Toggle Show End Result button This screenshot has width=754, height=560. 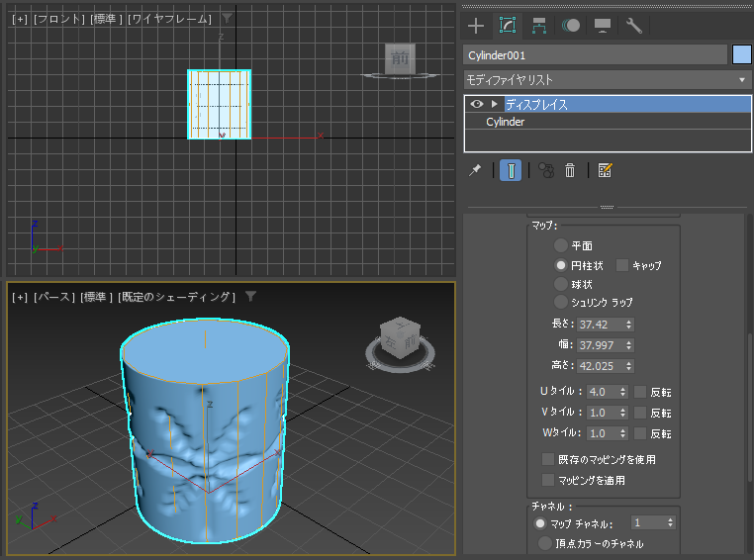[511, 170]
